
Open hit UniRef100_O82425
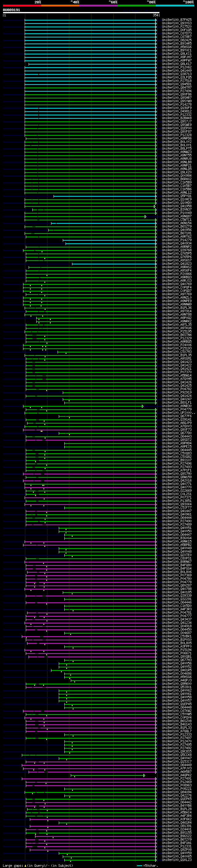coord(177,40)
